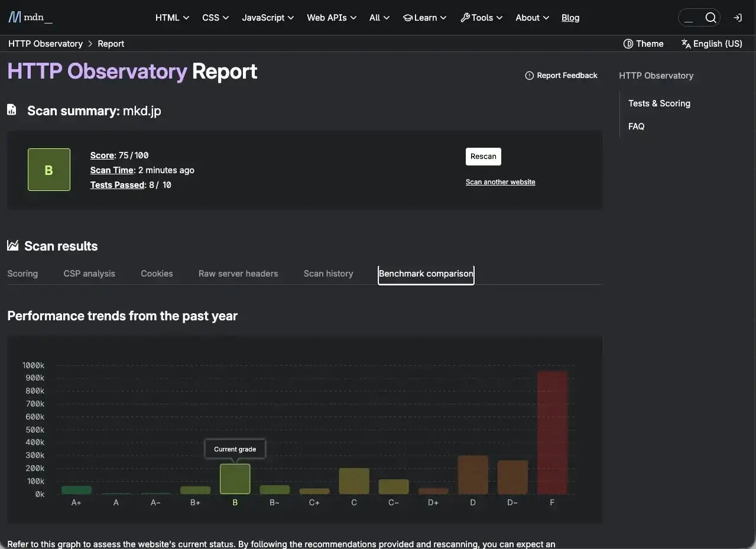This screenshot has height=549, width=756.
Task: Click the B+ bar in chart
Action: pos(195,490)
